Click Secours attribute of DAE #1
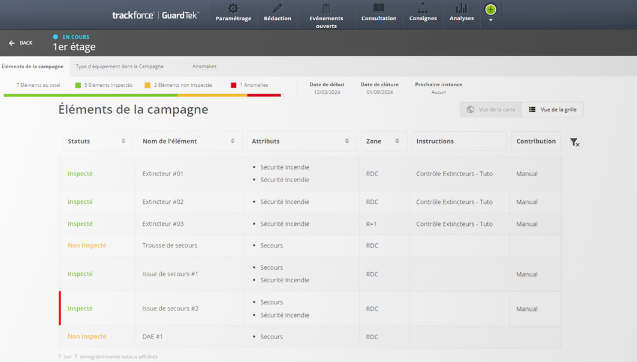The width and height of the screenshot is (637, 362). click(x=272, y=336)
